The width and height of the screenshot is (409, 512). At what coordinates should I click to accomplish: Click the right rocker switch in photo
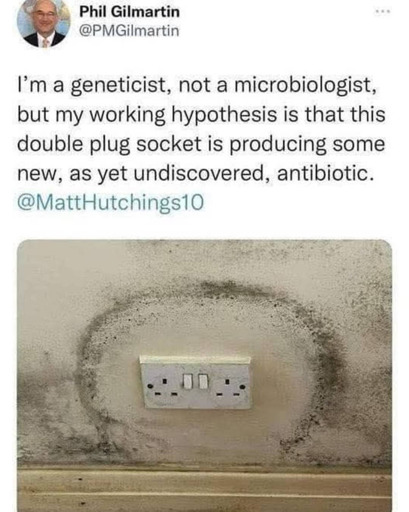tap(203, 382)
